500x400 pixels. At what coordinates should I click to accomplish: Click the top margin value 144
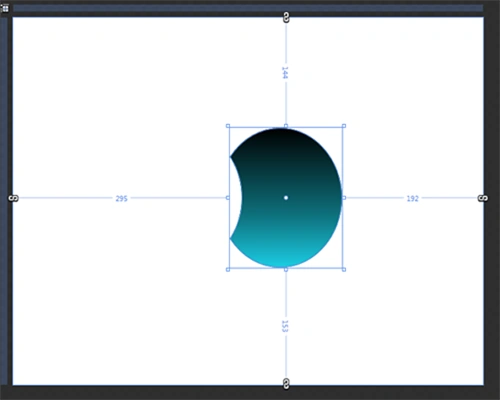(285, 73)
